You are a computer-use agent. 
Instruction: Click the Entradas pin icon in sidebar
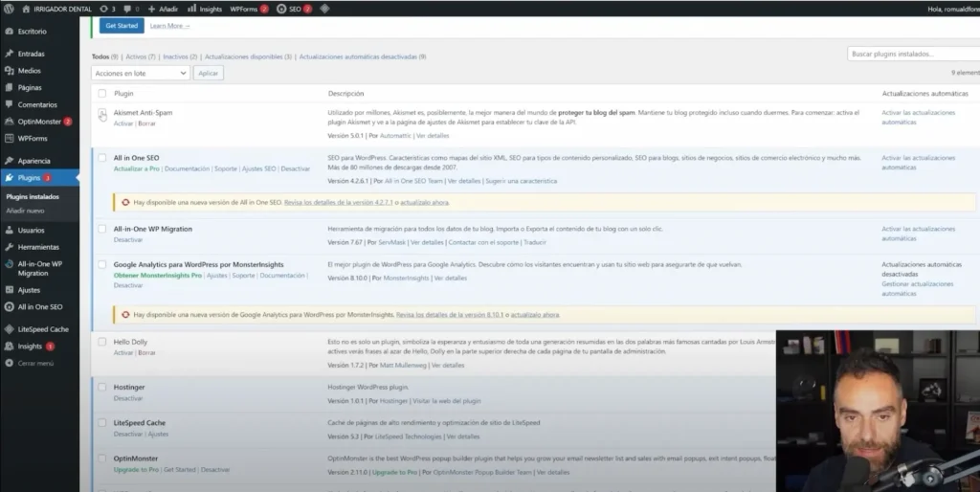coord(9,54)
